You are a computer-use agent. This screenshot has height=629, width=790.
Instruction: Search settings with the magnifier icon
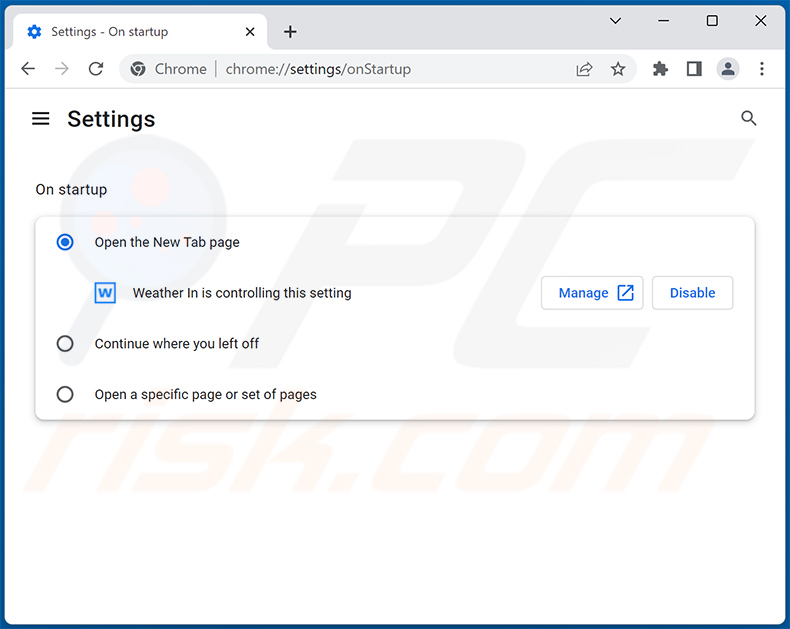(748, 119)
